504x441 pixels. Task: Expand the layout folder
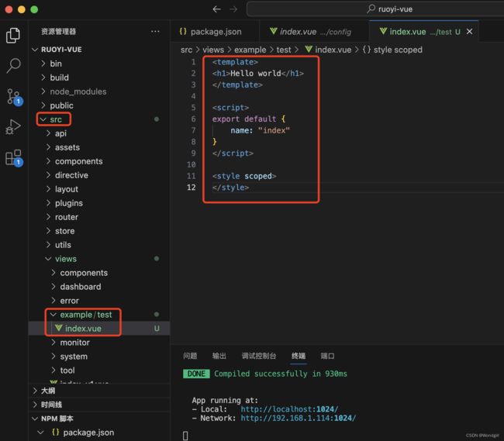pos(99,189)
